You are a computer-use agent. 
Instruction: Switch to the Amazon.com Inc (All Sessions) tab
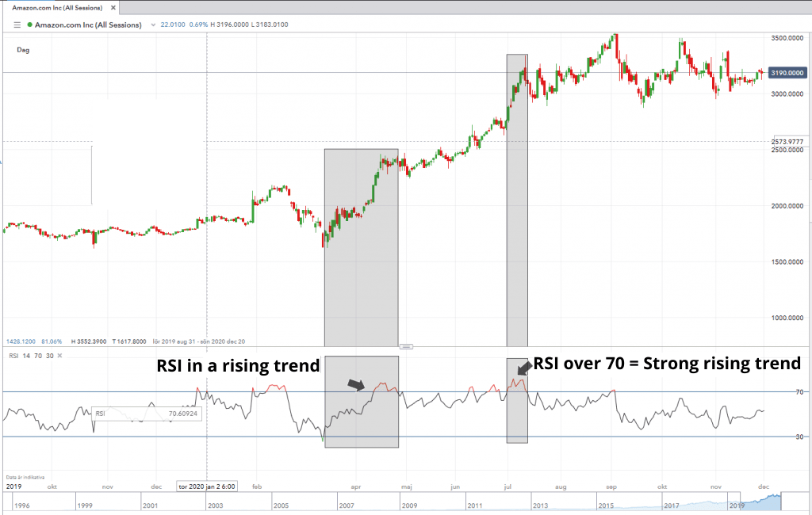click(x=56, y=6)
